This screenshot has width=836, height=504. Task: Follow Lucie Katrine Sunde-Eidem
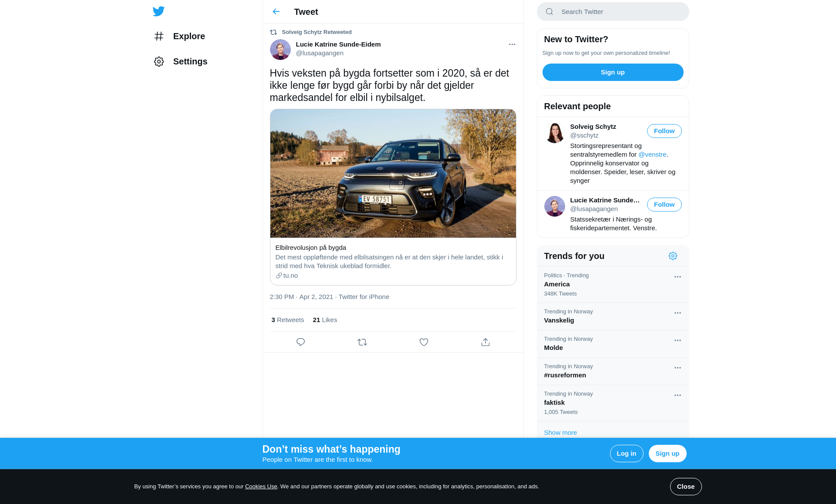(664, 205)
